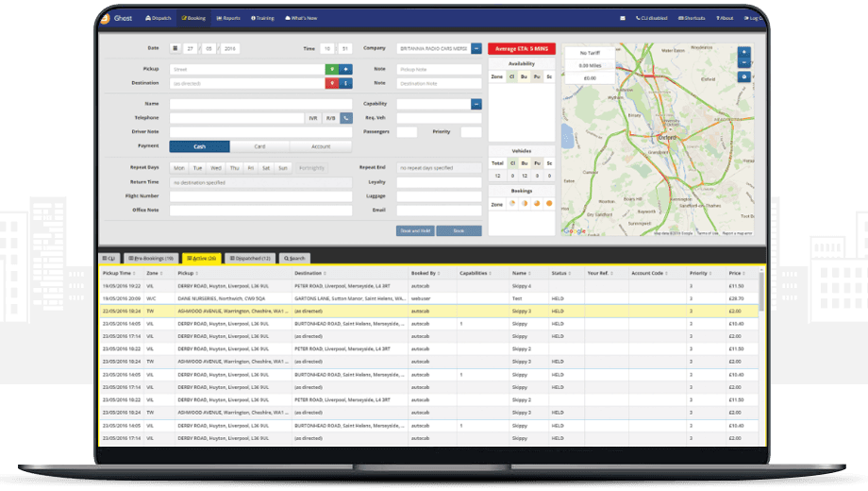
Task: Expand the Company dropdown
Action: point(476,48)
